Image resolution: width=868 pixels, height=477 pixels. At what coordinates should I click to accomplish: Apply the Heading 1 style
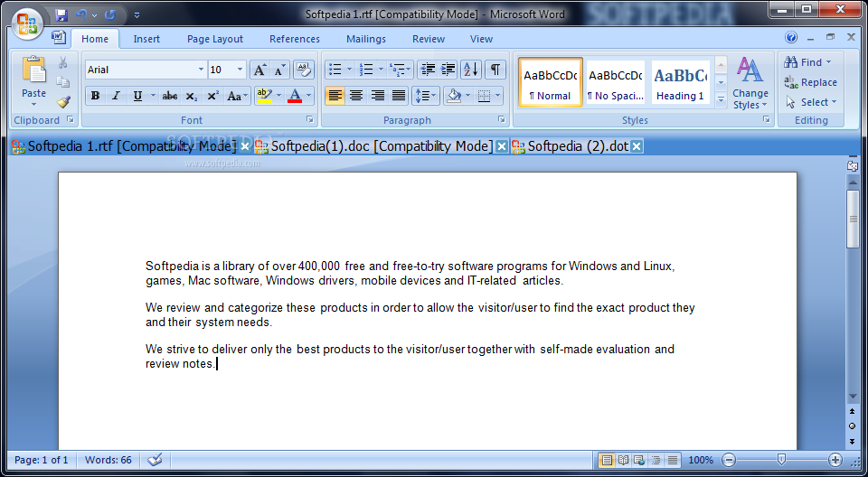tap(680, 83)
